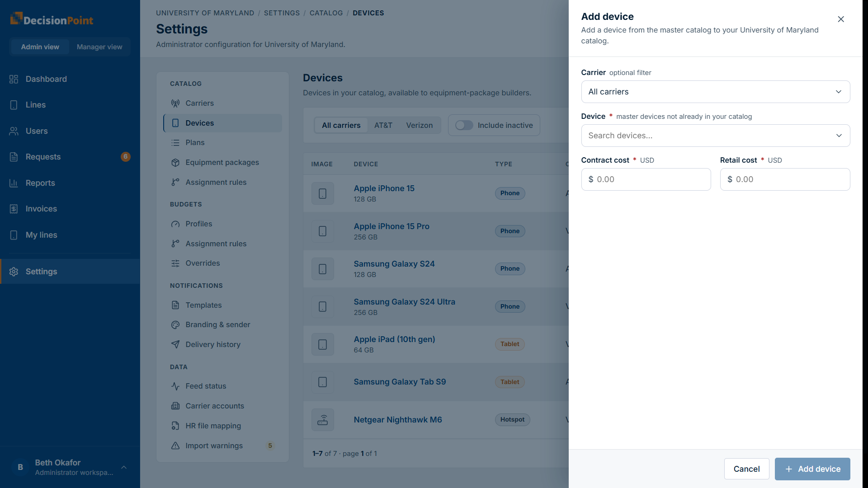Focus the Contract cost input field
The width and height of the screenshot is (868, 488).
coord(646,179)
